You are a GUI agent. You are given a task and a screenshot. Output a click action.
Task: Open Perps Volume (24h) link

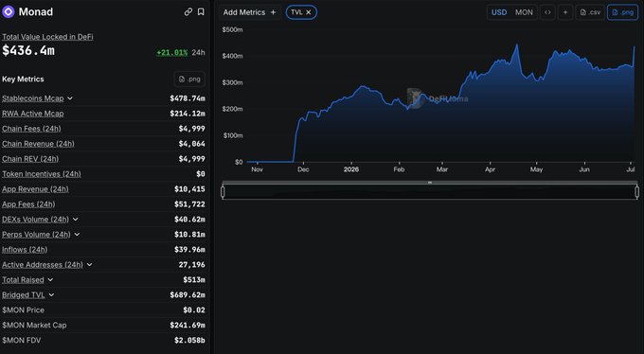click(36, 235)
